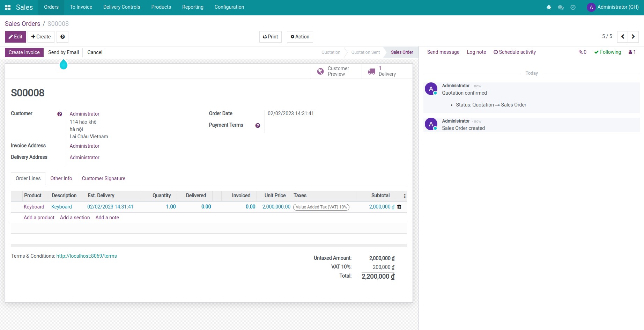Image resolution: width=644 pixels, height=330 pixels.
Task: Open the Delivery via the truck icon
Action: point(371,71)
